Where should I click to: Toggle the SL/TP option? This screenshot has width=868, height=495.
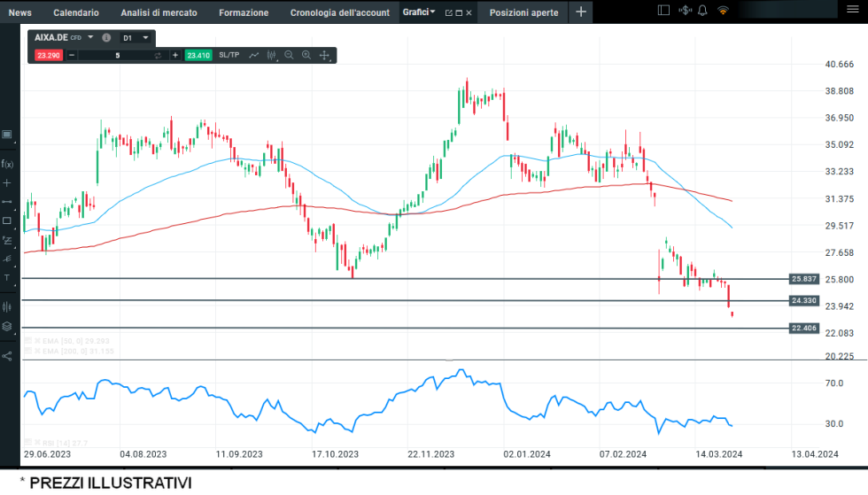[229, 55]
